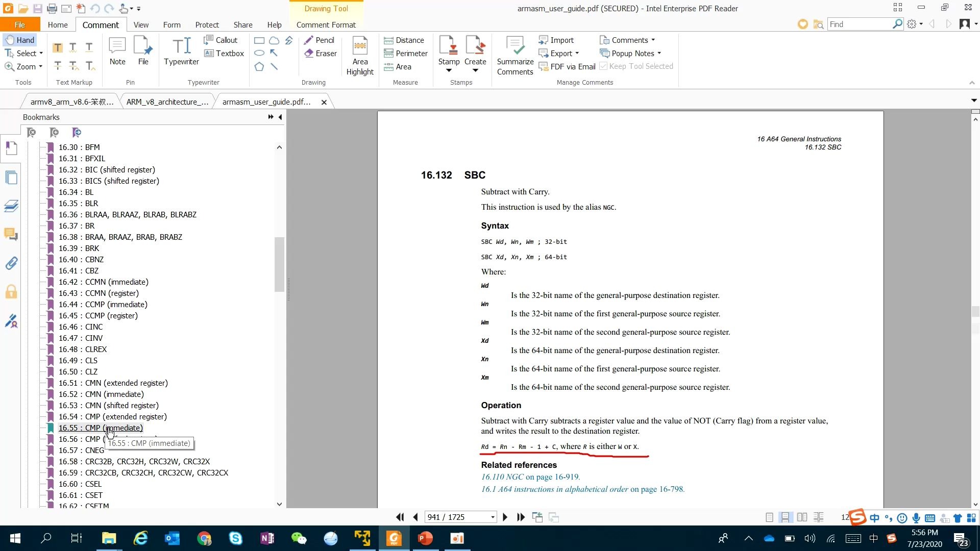Toggle the Hand tool
The image size is (980, 551).
[x=20, y=40]
